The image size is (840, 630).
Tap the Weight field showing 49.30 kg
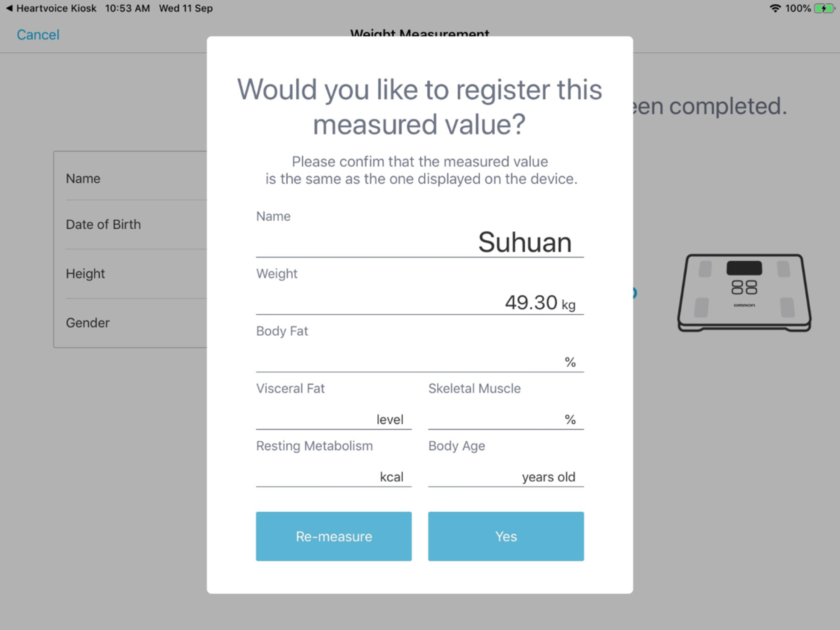coord(420,303)
